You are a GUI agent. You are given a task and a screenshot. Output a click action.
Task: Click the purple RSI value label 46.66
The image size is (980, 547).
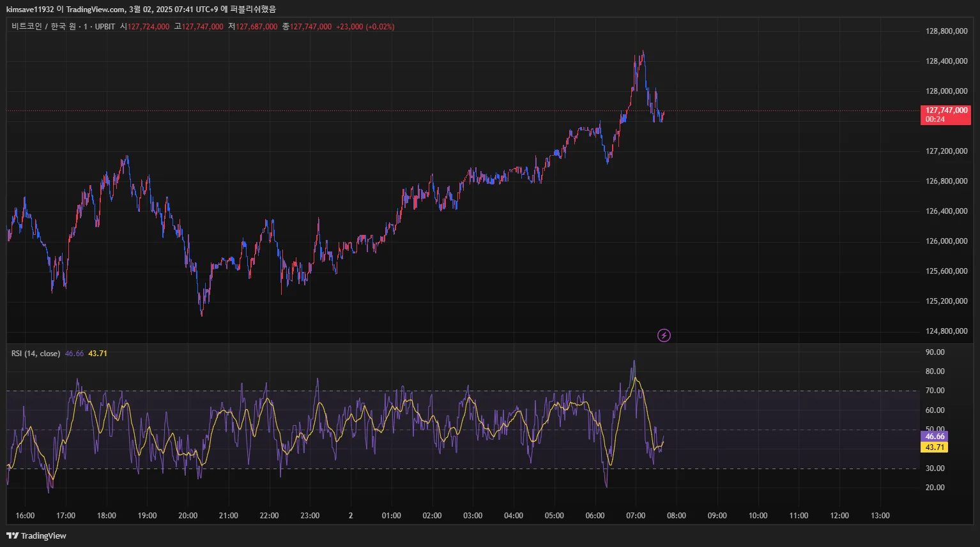click(934, 437)
